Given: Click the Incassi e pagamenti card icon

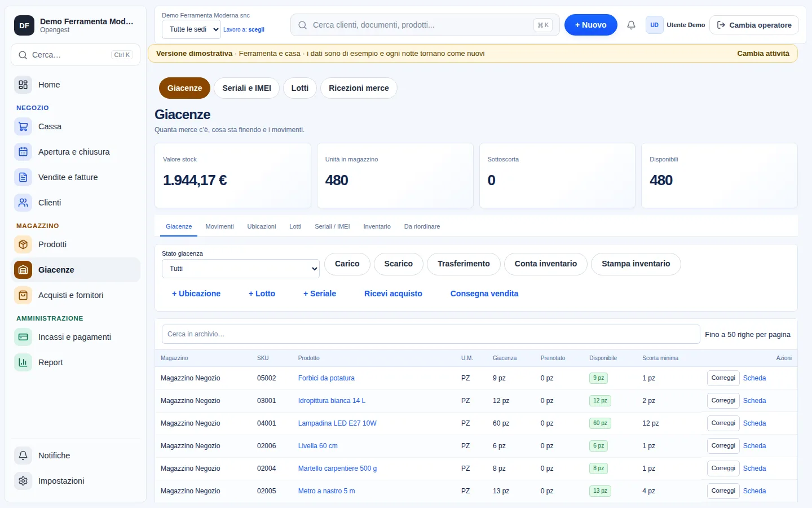Looking at the screenshot, I should 23,337.
